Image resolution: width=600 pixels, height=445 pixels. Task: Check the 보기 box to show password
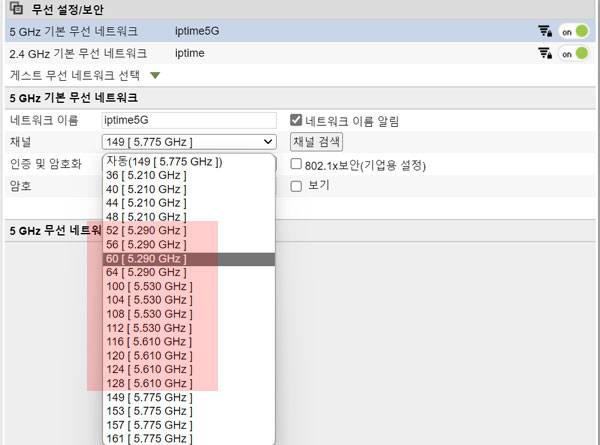pyautogui.click(x=296, y=185)
